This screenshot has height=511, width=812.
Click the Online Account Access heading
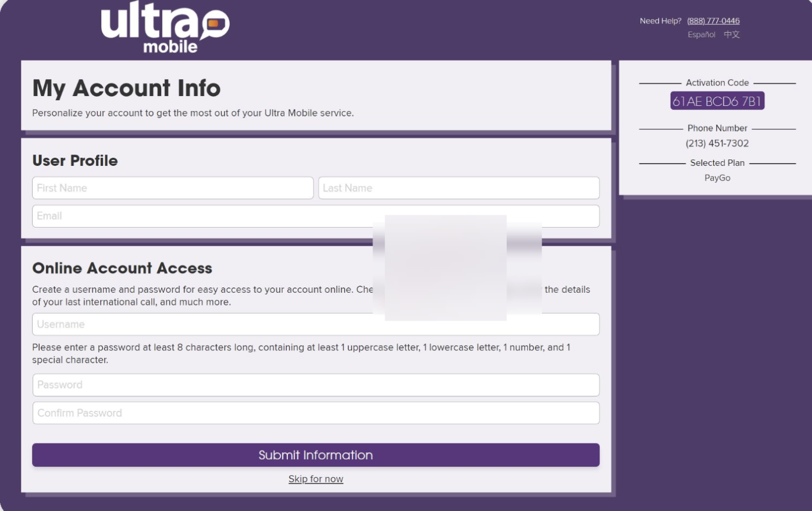(x=122, y=268)
